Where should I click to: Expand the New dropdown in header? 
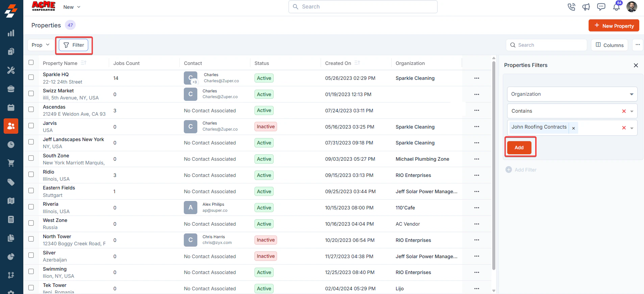click(x=72, y=7)
